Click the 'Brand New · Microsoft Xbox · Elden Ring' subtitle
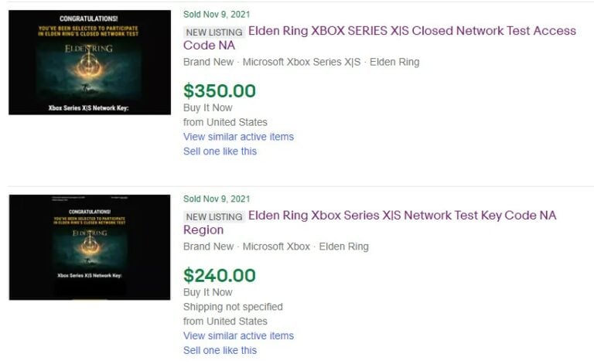This screenshot has height=364, width=594. pyautogui.click(x=275, y=247)
